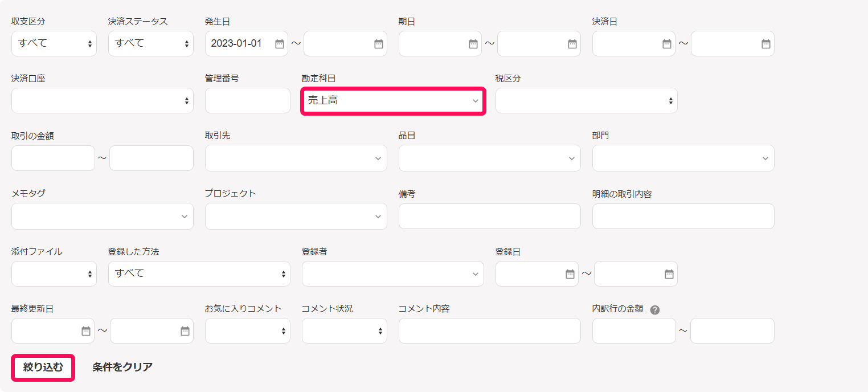868x392 pixels.
Task: Open calendar for 登録日 end date
Action: [669, 274]
